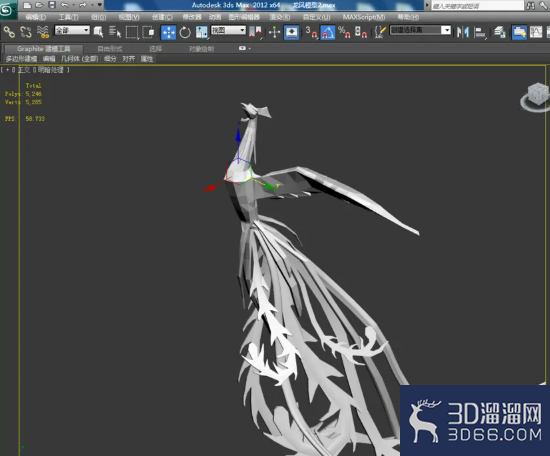Select the Select and Link tool

pyautogui.click(x=9, y=32)
